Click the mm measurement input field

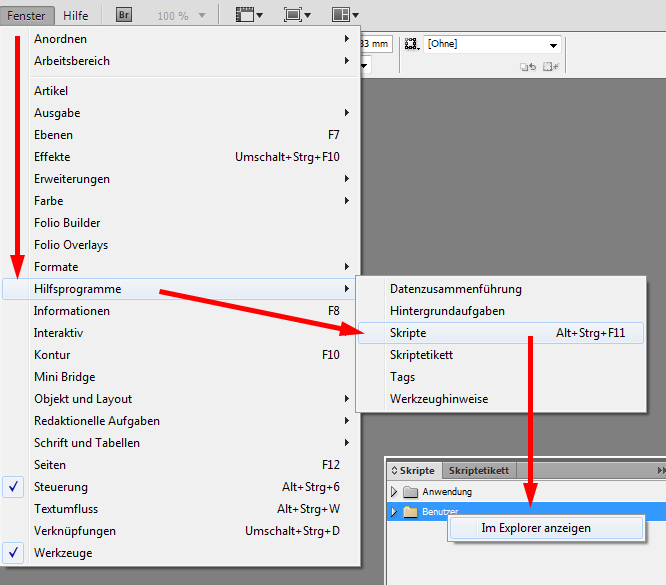(x=376, y=44)
